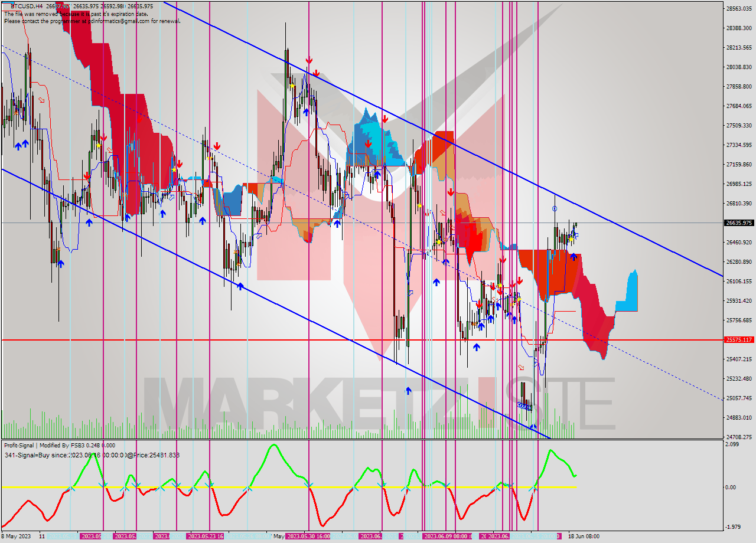Click the 25756.685 price axis value
The image size is (756, 543).
[x=739, y=320]
